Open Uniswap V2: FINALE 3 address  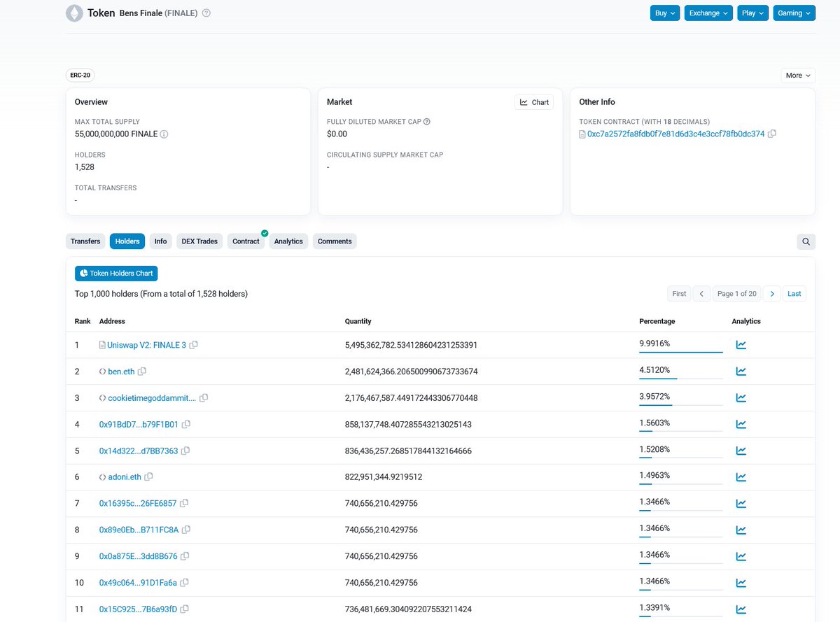coord(147,345)
